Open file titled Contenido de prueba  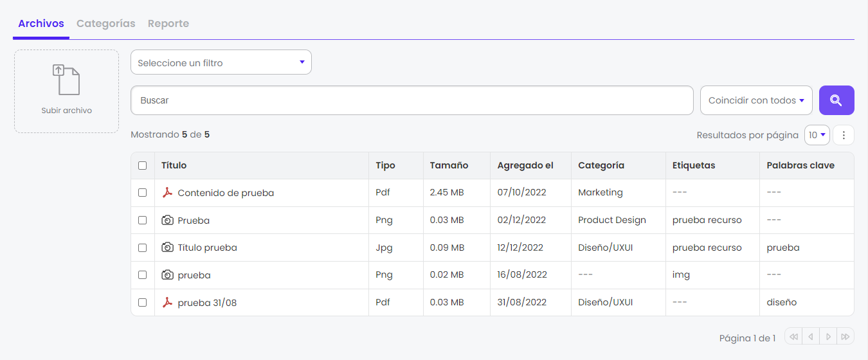[226, 193]
